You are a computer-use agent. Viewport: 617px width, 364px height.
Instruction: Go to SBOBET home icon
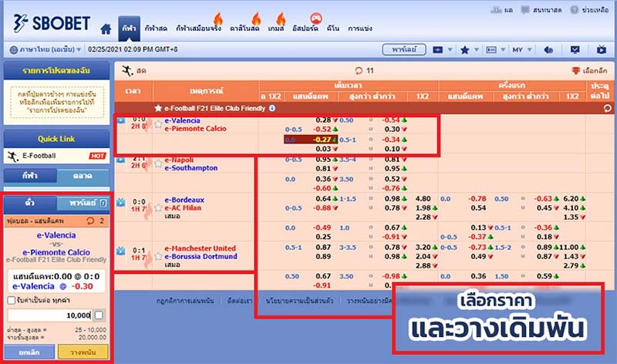(x=106, y=29)
